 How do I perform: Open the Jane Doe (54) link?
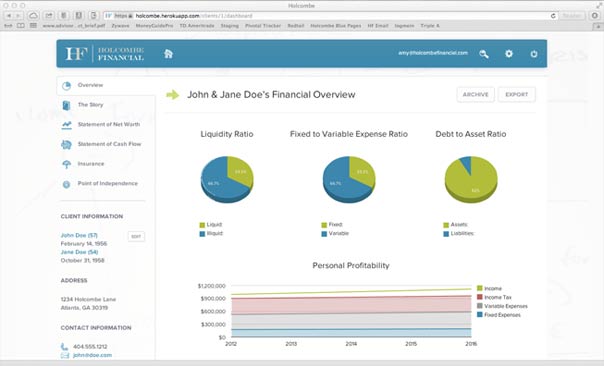79,252
